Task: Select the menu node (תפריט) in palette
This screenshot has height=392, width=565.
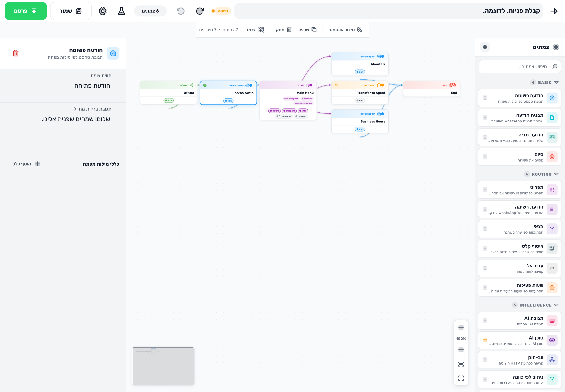Action: (519, 190)
